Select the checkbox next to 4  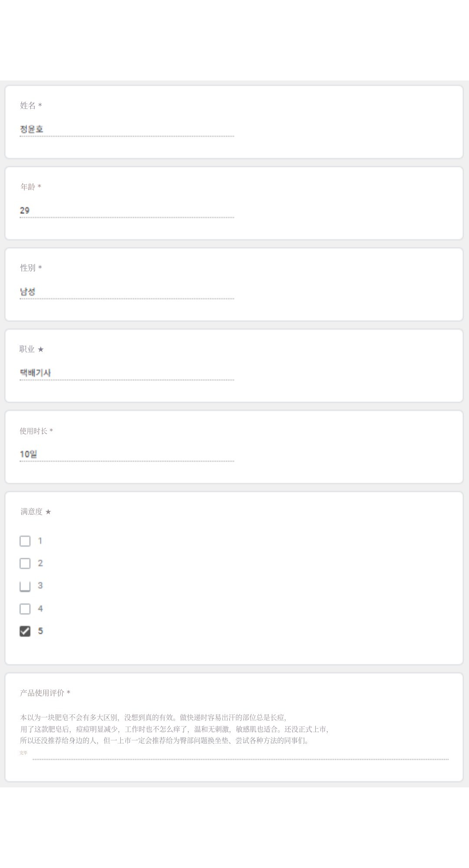coord(25,609)
